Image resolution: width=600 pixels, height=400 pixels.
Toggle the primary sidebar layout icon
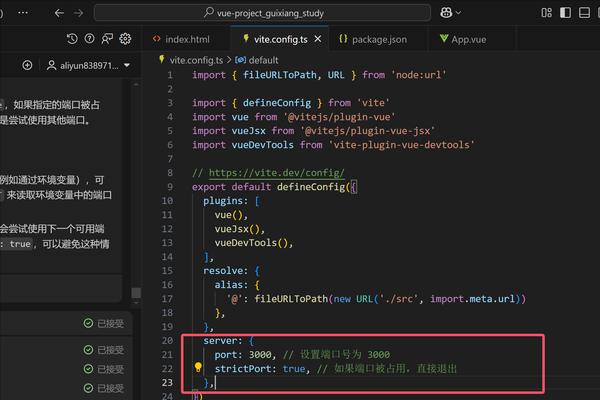(x=565, y=13)
